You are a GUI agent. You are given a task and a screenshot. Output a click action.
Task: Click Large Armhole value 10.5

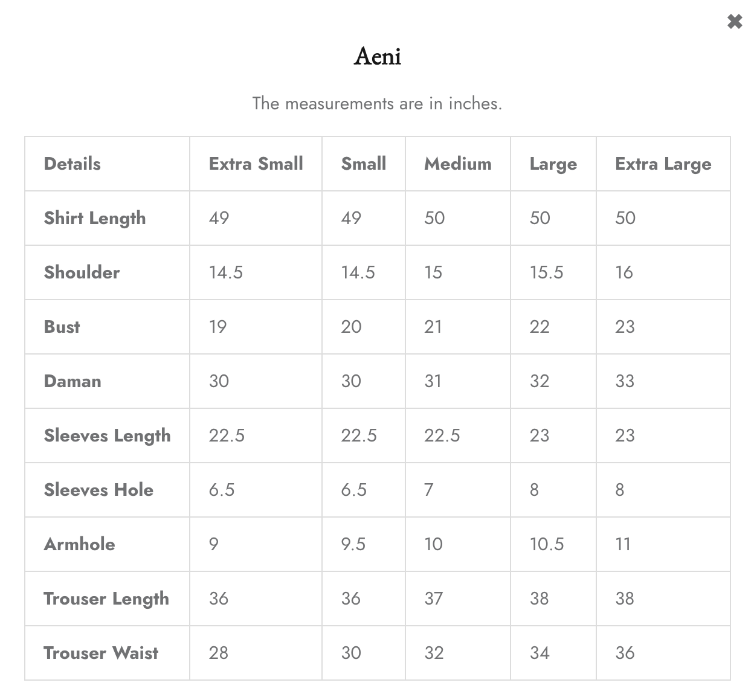[x=547, y=544]
